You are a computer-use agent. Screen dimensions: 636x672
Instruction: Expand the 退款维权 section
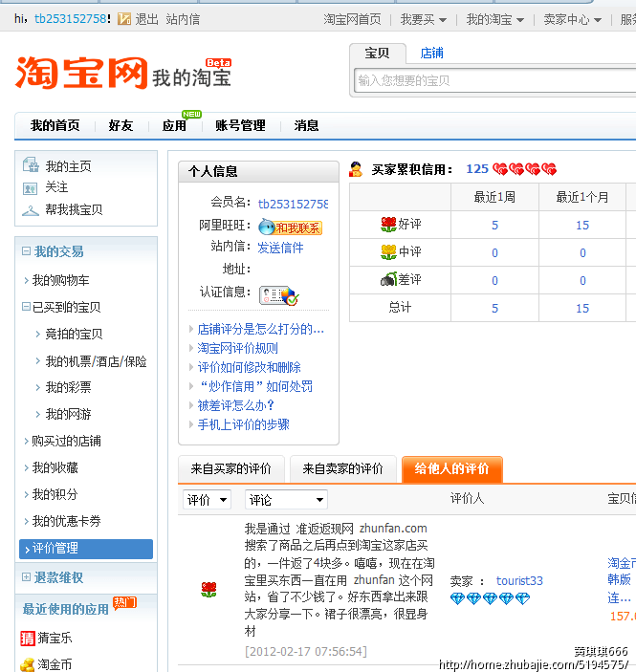tap(26, 576)
